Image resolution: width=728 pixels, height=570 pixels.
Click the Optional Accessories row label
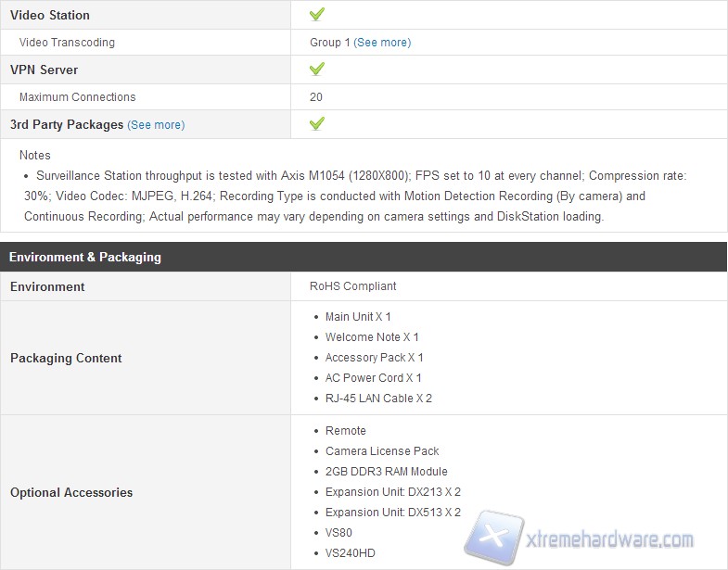click(x=71, y=492)
